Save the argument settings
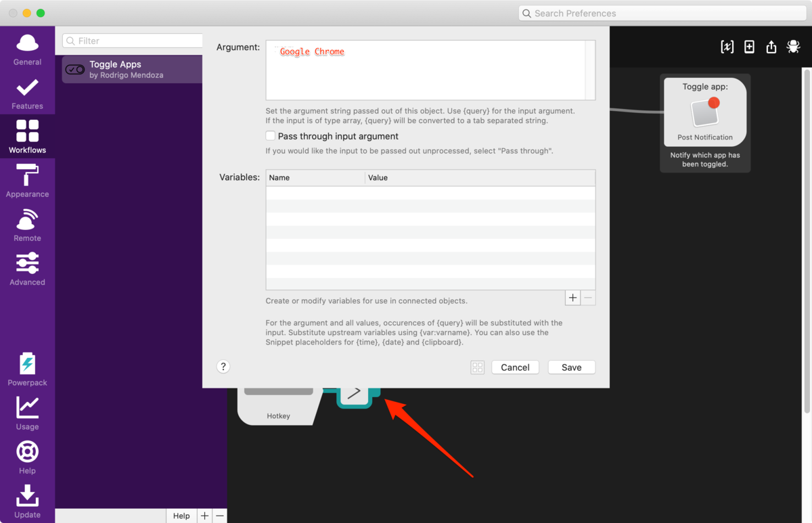Image resolution: width=812 pixels, height=523 pixels. (572, 367)
